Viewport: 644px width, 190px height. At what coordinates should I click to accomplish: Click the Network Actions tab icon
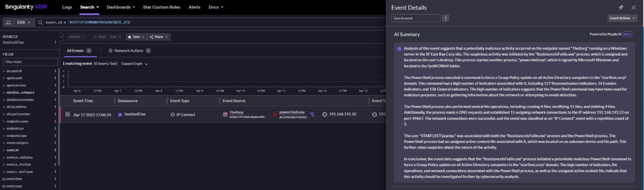click(x=111, y=51)
